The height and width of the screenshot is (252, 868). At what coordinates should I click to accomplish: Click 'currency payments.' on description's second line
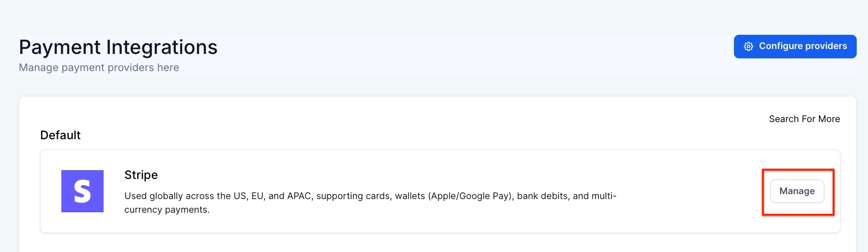pos(167,210)
